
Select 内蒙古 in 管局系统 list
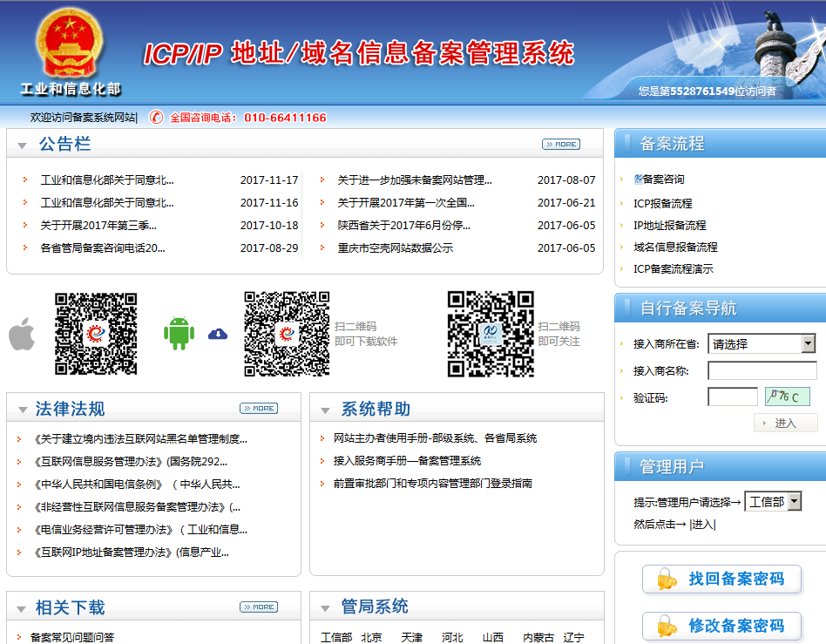(x=538, y=637)
